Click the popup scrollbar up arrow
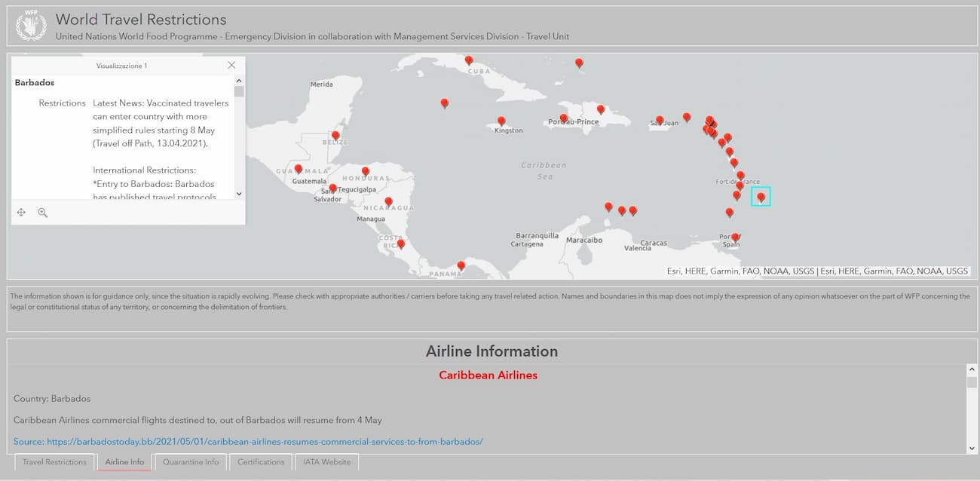The width and height of the screenshot is (980, 481). tap(239, 81)
